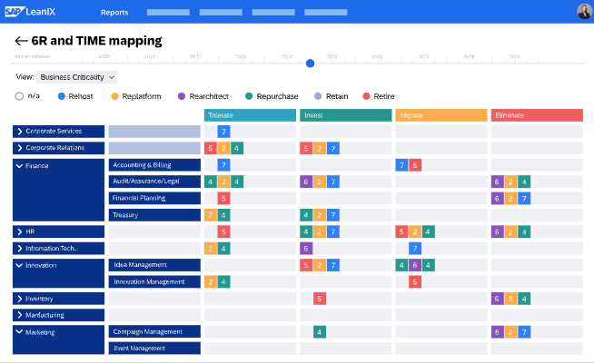Image resolution: width=594 pixels, height=364 pixels.
Task: Toggle the Retire legend filter
Action: coord(366,96)
